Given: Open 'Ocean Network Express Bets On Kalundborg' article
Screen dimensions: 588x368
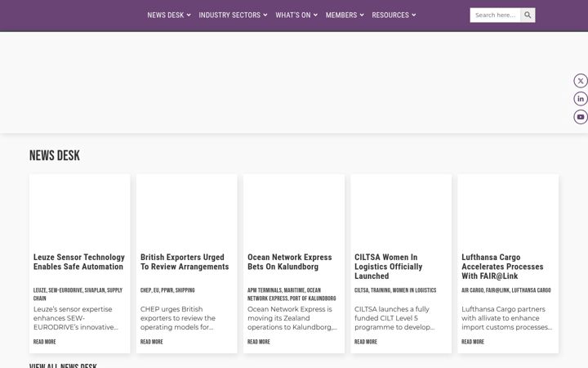Looking at the screenshot, I should pos(289,262).
